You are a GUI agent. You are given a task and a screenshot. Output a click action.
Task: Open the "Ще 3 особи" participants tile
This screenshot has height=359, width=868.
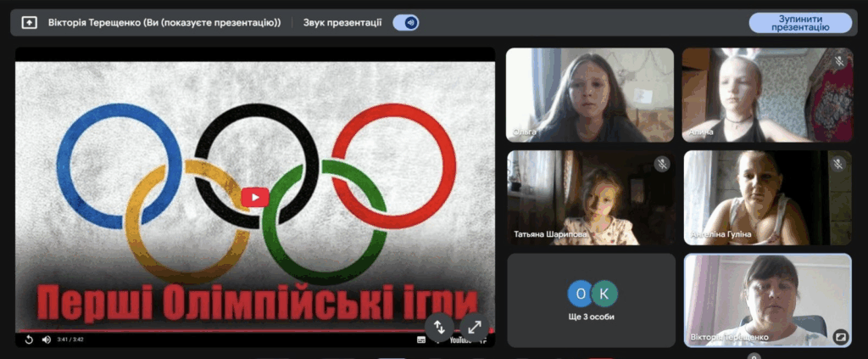(591, 300)
